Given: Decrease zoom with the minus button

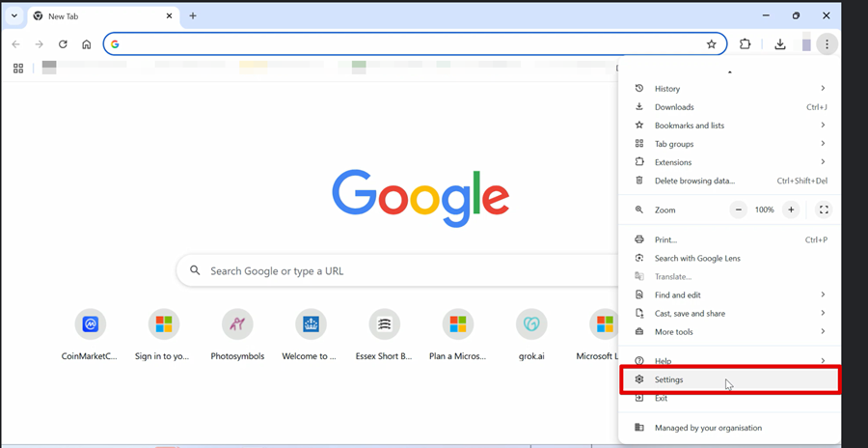Looking at the screenshot, I should coord(739,210).
